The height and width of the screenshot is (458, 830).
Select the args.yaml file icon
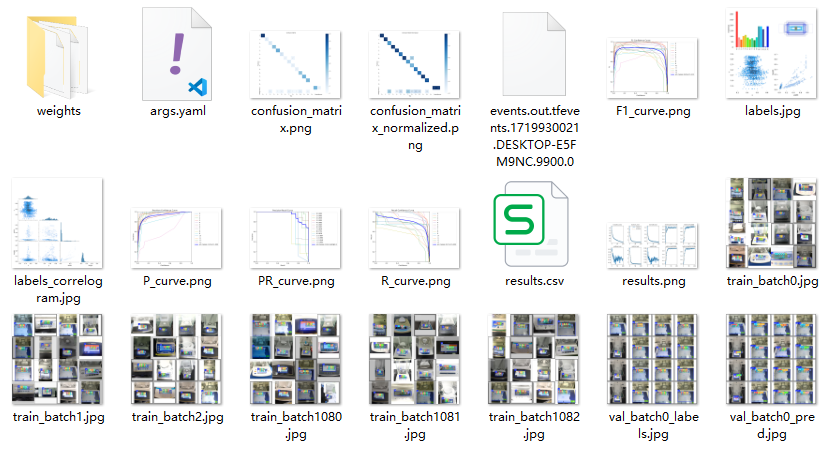point(177,54)
